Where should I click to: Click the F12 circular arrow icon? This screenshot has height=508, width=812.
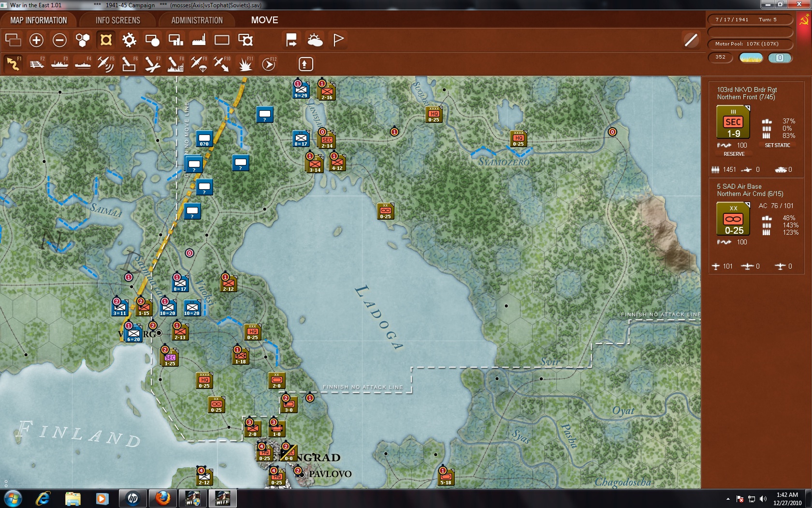point(269,63)
